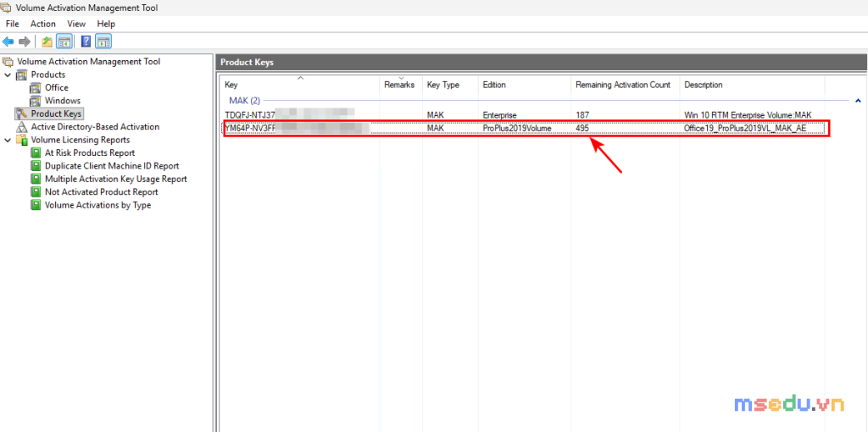Click the At Risk Products Report icon
Image resolution: width=868 pixels, height=432 pixels.
pos(36,152)
